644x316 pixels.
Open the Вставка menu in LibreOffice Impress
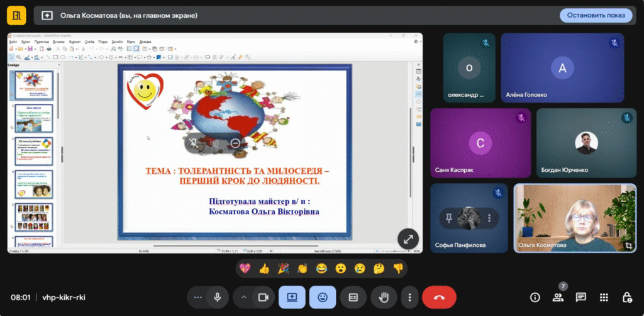click(60, 42)
